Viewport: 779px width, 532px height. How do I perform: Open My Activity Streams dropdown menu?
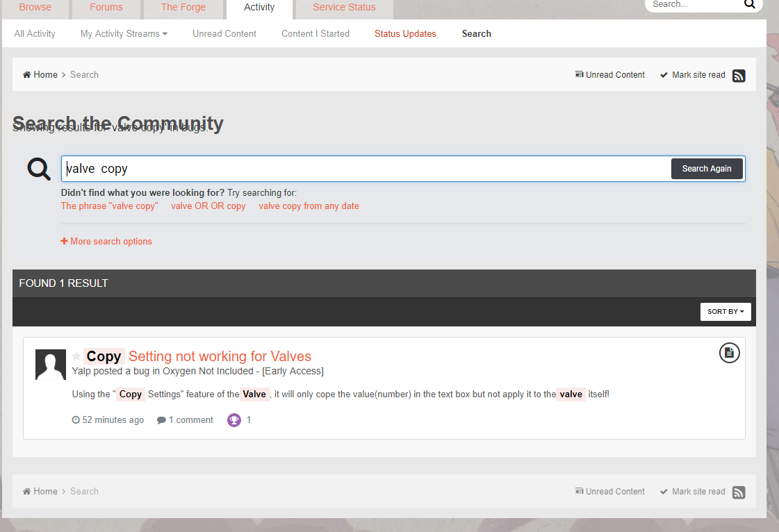point(124,33)
